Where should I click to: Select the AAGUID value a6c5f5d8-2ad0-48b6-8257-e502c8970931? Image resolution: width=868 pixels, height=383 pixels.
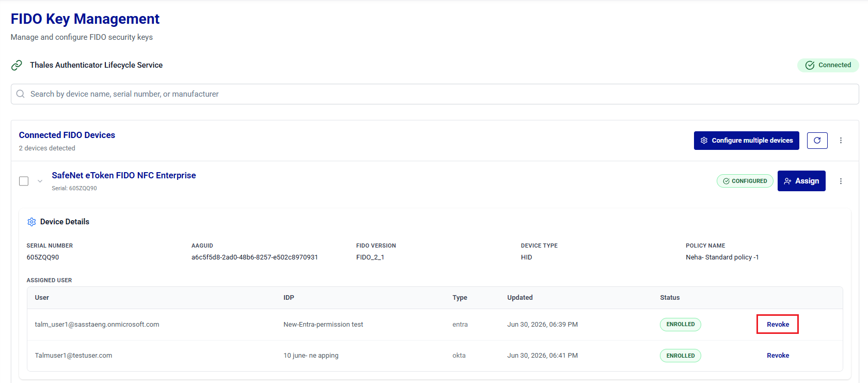[255, 257]
